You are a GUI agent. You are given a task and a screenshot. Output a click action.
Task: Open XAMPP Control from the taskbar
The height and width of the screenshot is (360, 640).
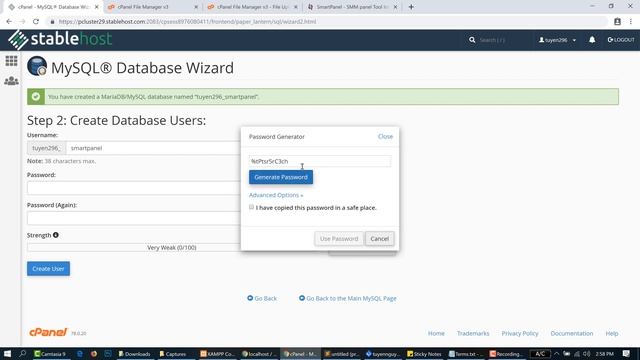[x=218, y=354]
